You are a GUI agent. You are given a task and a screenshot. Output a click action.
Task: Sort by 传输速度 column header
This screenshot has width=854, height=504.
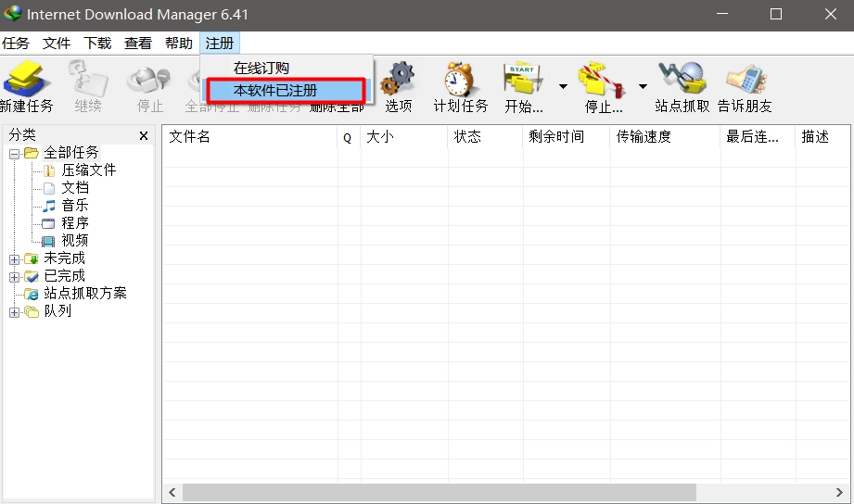[x=665, y=136]
